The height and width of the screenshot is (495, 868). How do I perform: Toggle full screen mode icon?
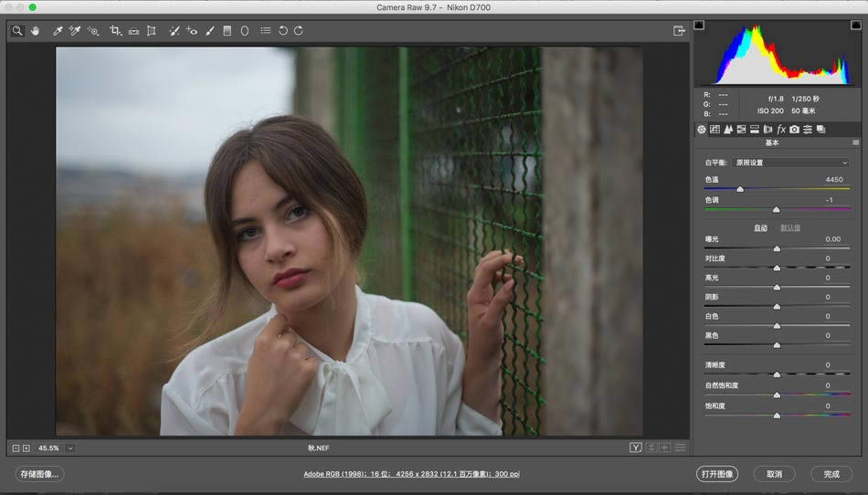click(679, 31)
